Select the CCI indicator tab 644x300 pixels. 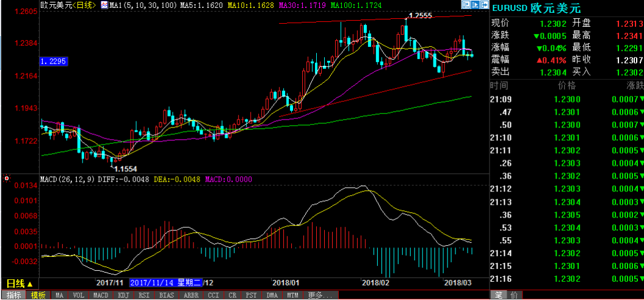214,296
